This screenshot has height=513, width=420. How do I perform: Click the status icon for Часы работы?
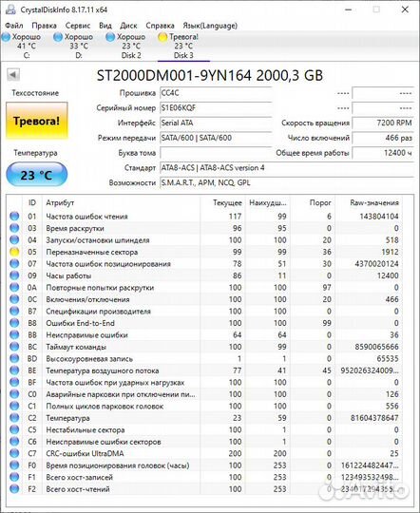[14, 275]
